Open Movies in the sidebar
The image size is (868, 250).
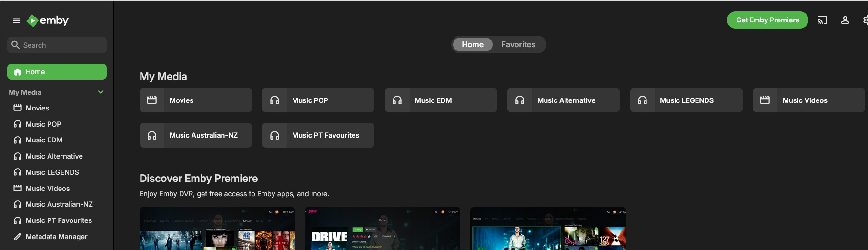(57, 108)
